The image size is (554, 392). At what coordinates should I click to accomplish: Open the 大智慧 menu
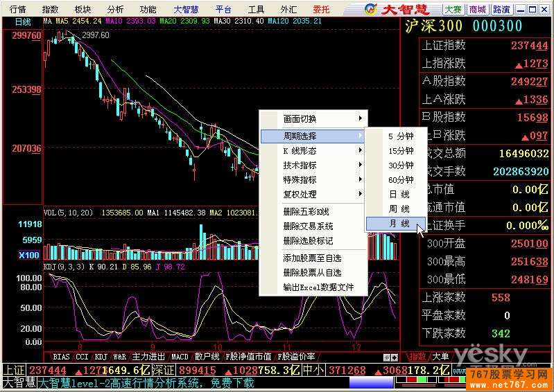click(186, 10)
